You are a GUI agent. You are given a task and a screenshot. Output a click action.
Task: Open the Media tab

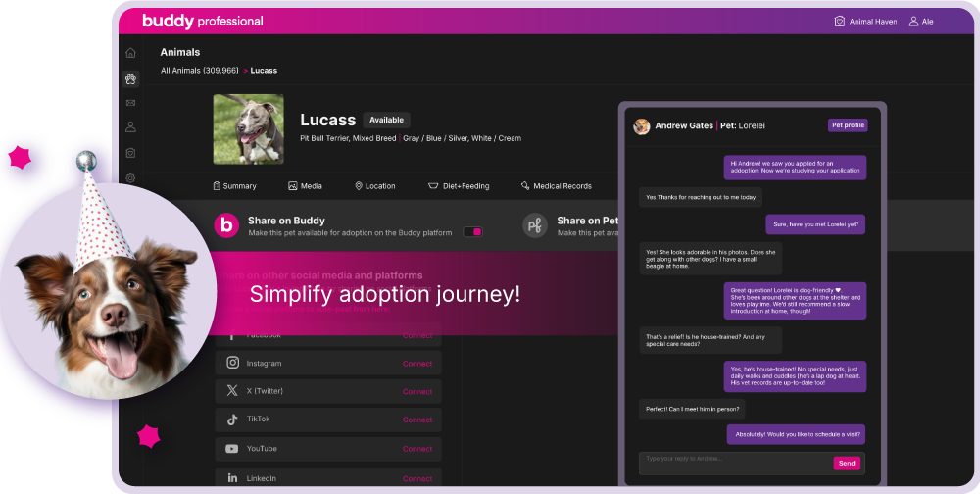coord(305,185)
